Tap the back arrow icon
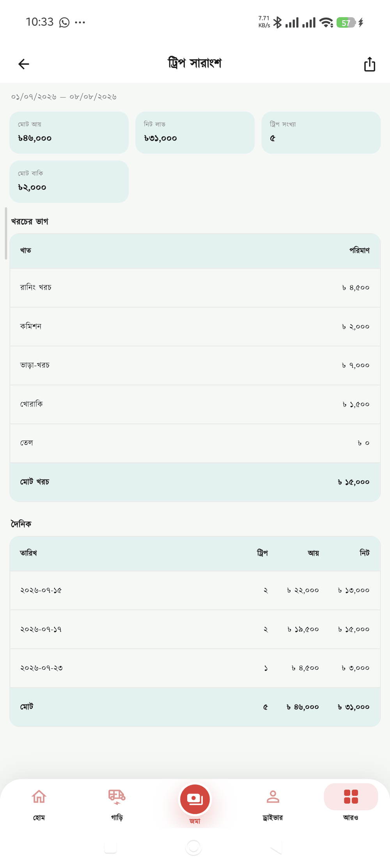The height and width of the screenshot is (868, 390). (x=24, y=64)
